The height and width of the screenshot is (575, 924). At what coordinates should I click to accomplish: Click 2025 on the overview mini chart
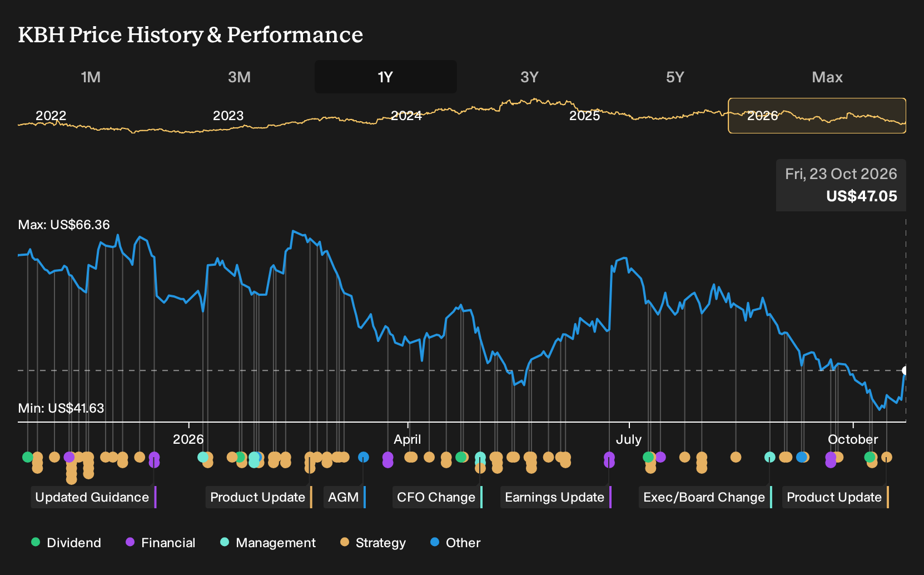584,116
